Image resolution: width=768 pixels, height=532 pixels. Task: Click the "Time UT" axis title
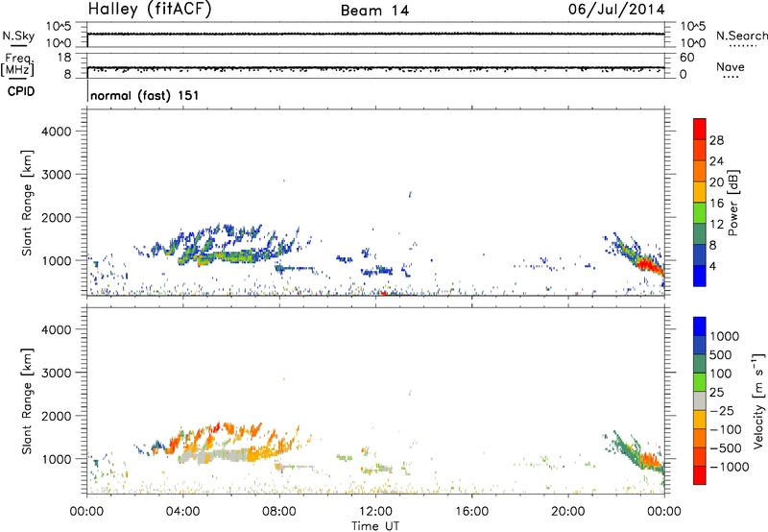tap(375, 526)
